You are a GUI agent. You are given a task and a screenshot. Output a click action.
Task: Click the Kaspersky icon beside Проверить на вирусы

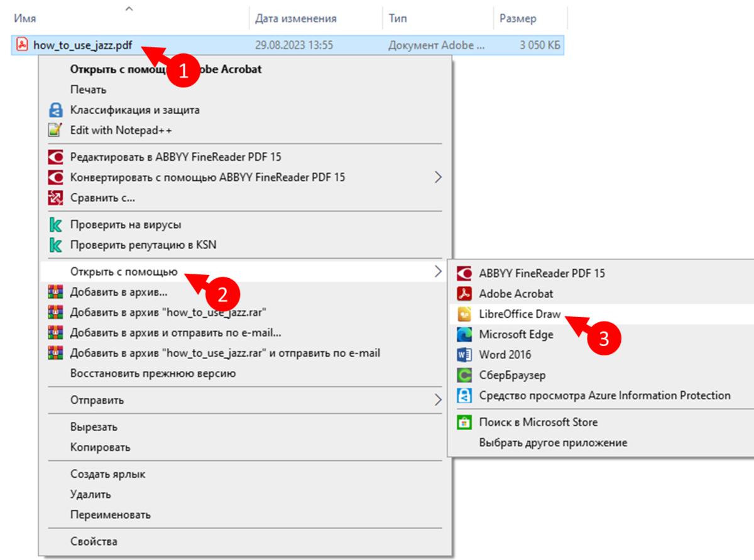point(56,225)
